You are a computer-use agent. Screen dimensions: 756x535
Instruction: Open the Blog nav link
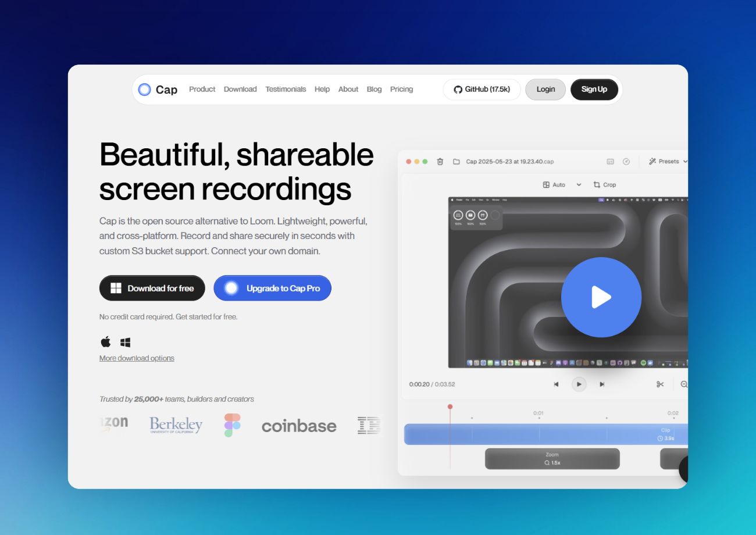click(375, 89)
